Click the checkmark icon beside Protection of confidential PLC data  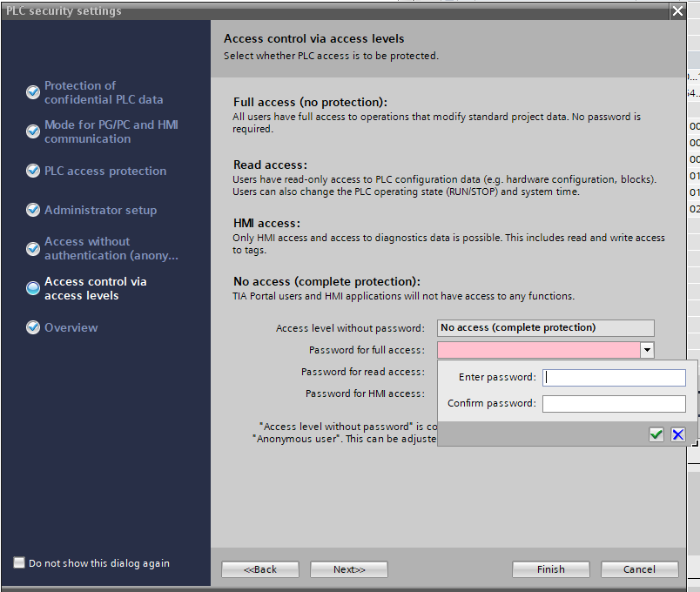[x=33, y=92]
